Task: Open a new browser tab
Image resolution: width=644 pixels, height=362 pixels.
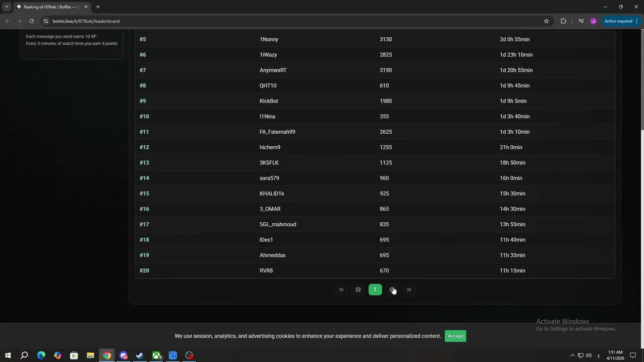Action: point(98,7)
